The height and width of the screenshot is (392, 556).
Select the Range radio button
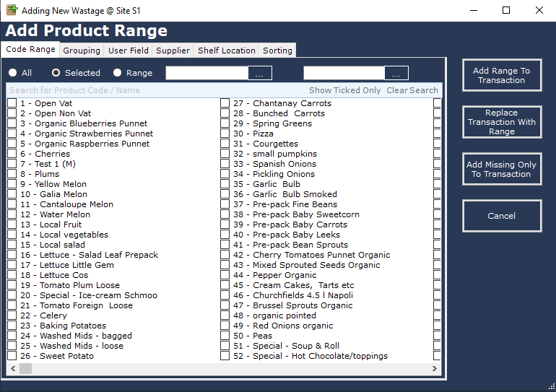coord(118,73)
